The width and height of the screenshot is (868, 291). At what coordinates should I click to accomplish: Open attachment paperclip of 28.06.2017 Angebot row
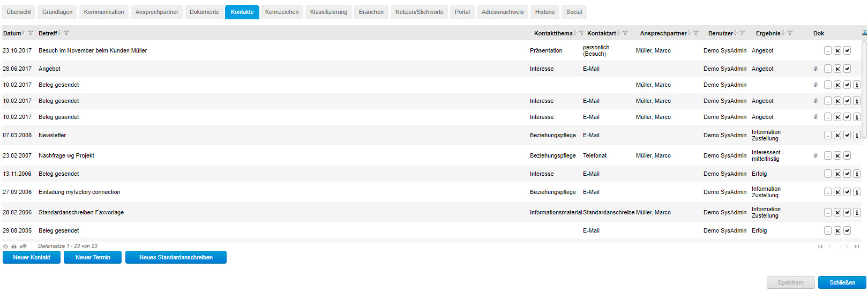tap(815, 69)
